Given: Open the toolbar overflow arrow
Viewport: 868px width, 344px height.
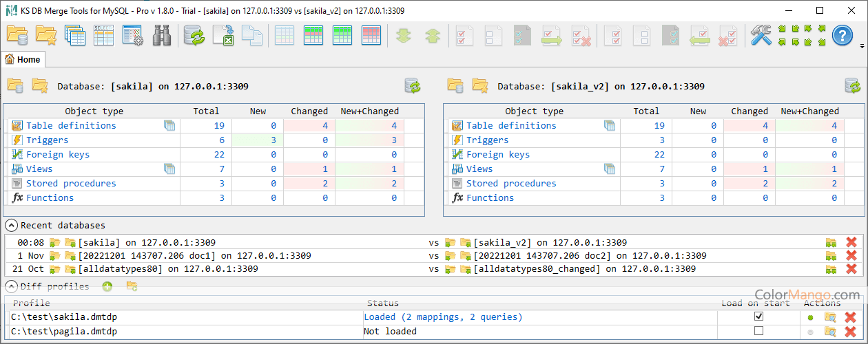Looking at the screenshot, I should pos(862,47).
